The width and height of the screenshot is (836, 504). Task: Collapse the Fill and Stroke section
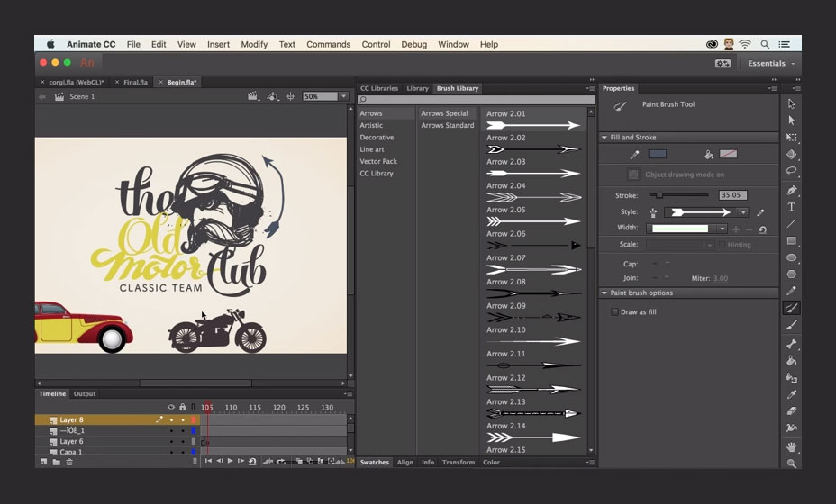(x=604, y=138)
